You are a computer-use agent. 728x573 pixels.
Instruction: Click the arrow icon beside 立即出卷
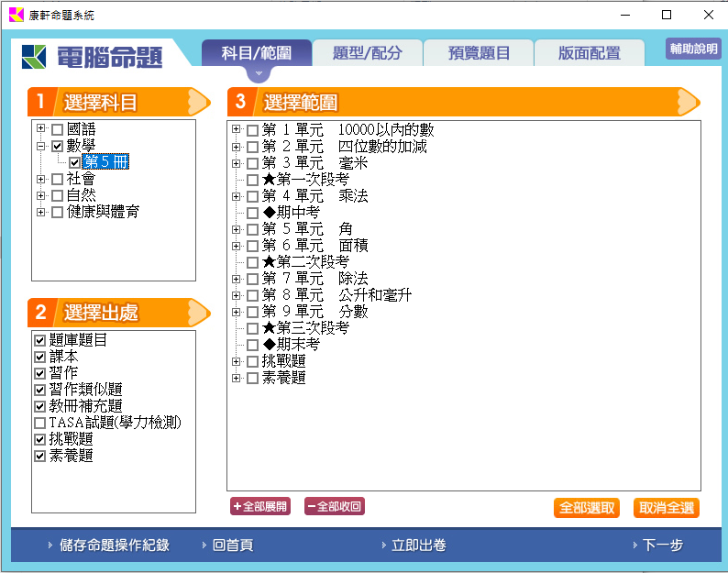click(381, 545)
